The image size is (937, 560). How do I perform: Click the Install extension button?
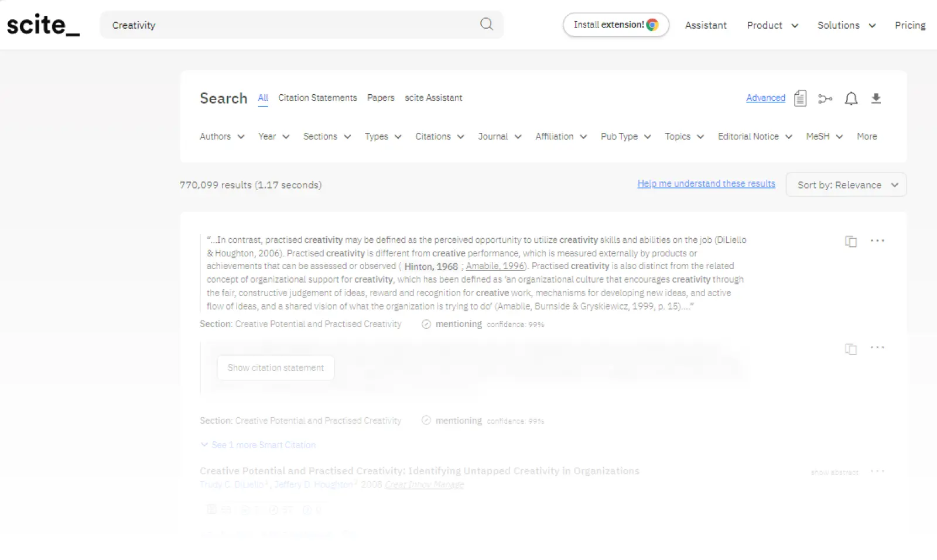tap(616, 25)
